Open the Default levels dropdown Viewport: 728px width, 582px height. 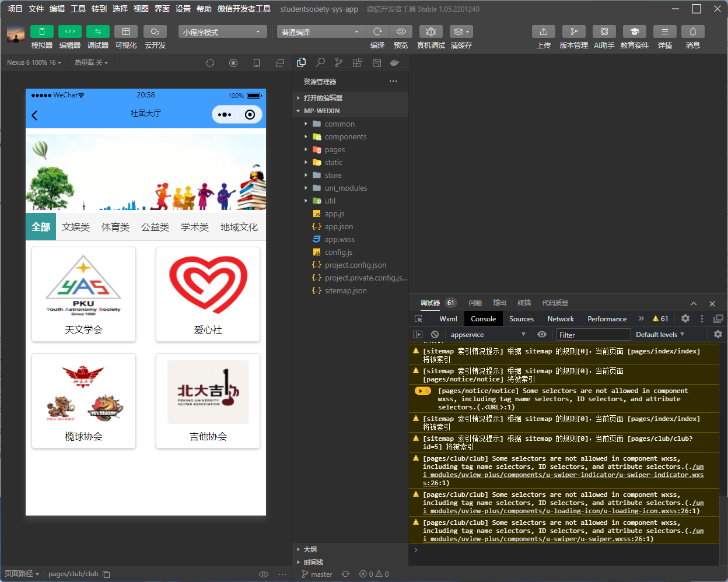coord(660,335)
